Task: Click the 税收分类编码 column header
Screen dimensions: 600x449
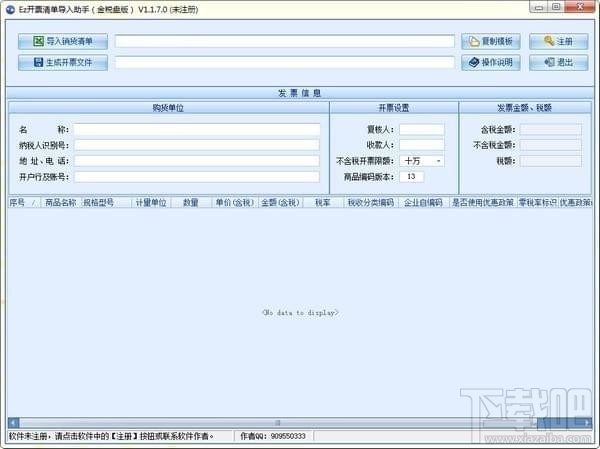Action: tap(371, 202)
